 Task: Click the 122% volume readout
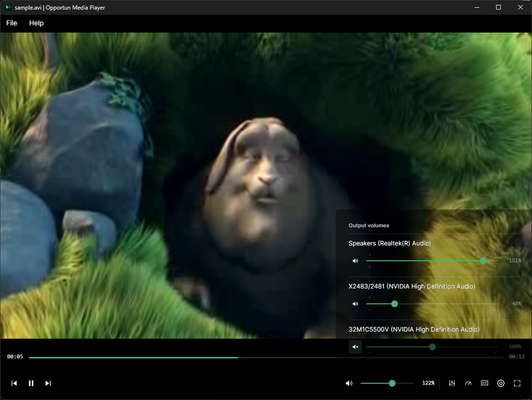coord(428,383)
